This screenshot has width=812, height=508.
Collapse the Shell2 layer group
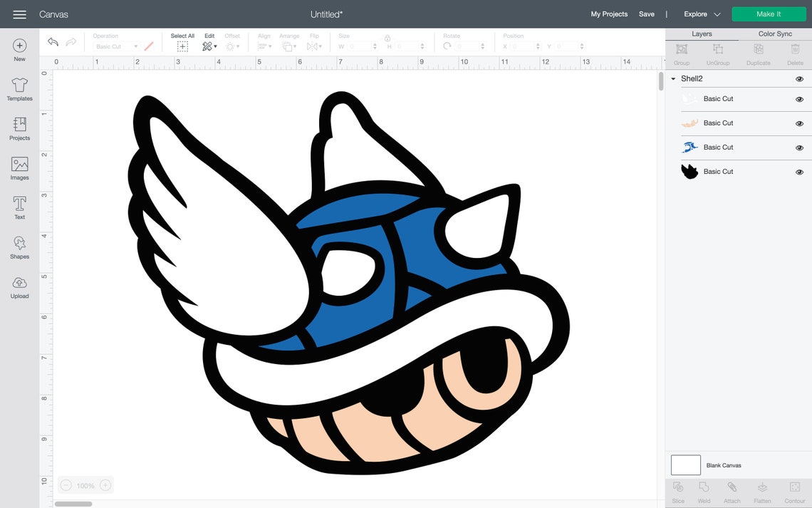[672, 78]
